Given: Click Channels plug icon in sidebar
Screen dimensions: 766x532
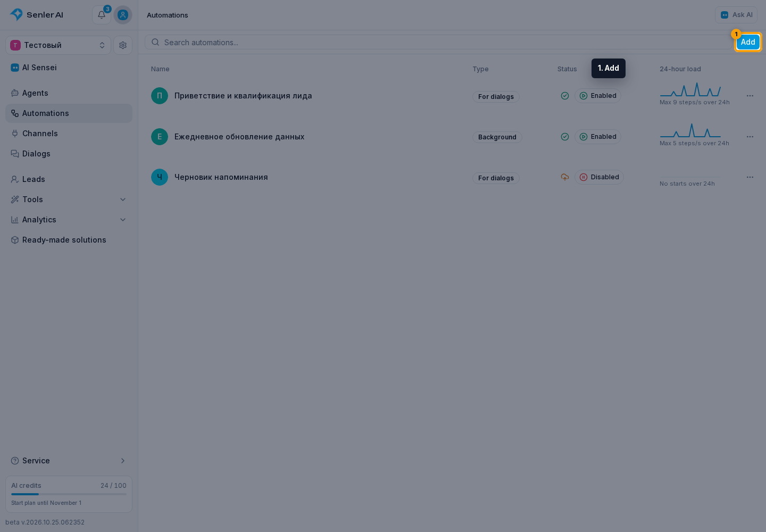Looking at the screenshot, I should [15, 134].
